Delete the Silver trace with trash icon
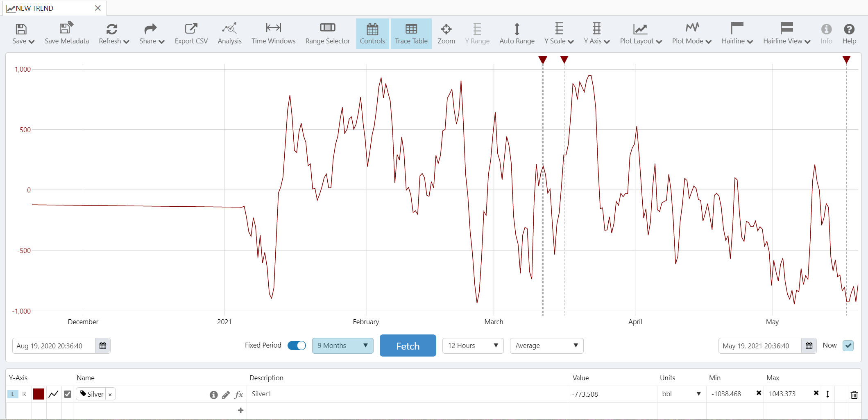 tap(854, 395)
